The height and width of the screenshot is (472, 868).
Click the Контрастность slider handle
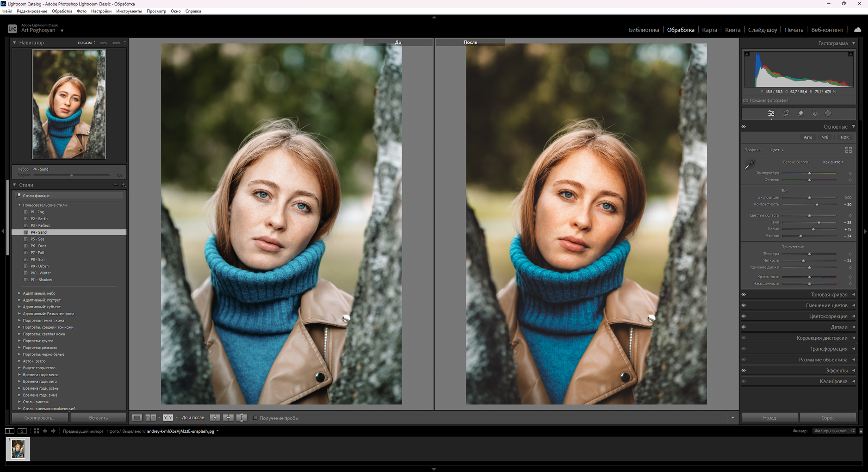(x=817, y=205)
